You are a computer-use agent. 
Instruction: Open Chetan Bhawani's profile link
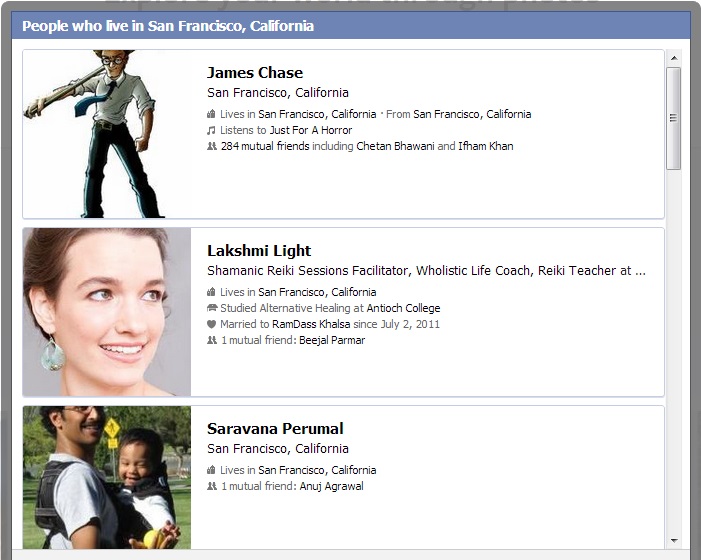(x=395, y=146)
